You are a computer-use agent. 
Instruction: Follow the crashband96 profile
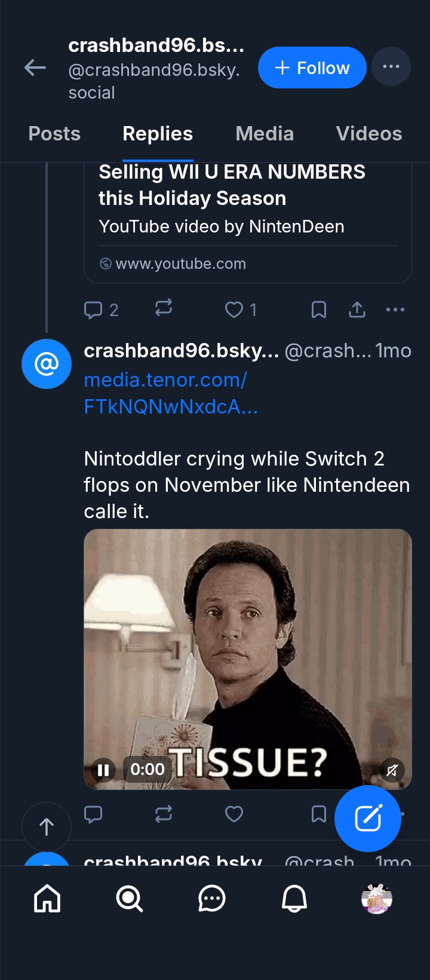312,68
